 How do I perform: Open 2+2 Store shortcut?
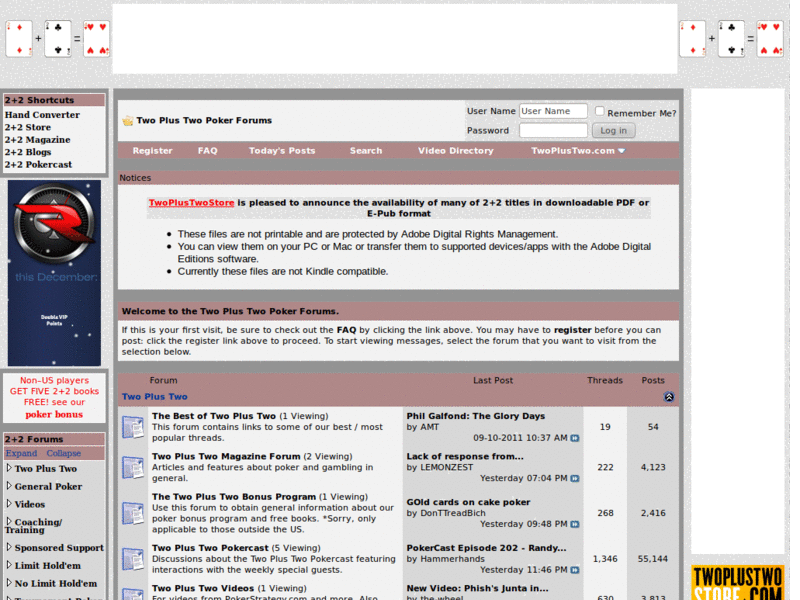click(x=28, y=127)
